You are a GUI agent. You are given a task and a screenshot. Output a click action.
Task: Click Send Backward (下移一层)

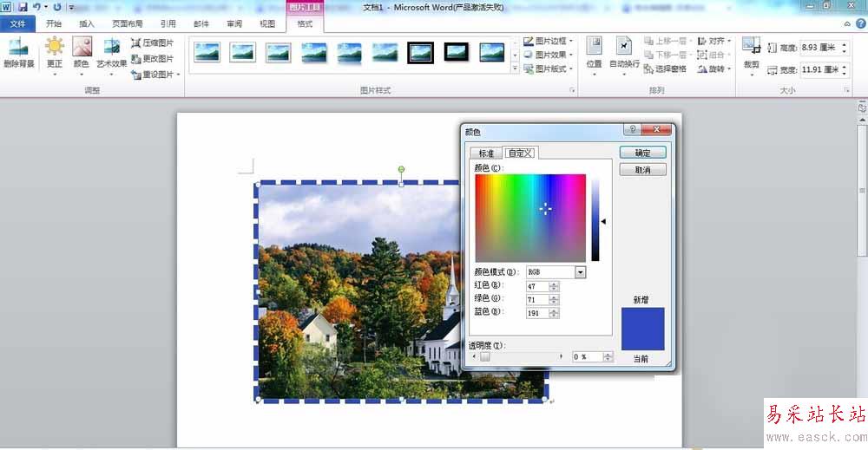667,55
